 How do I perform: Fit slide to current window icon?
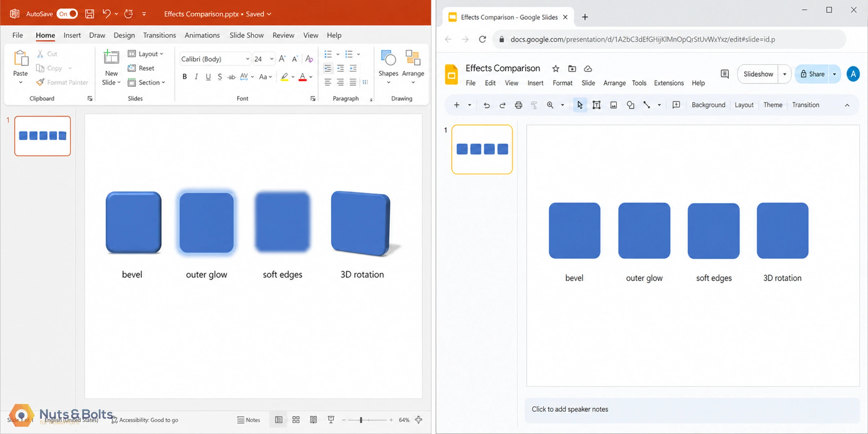click(x=418, y=420)
